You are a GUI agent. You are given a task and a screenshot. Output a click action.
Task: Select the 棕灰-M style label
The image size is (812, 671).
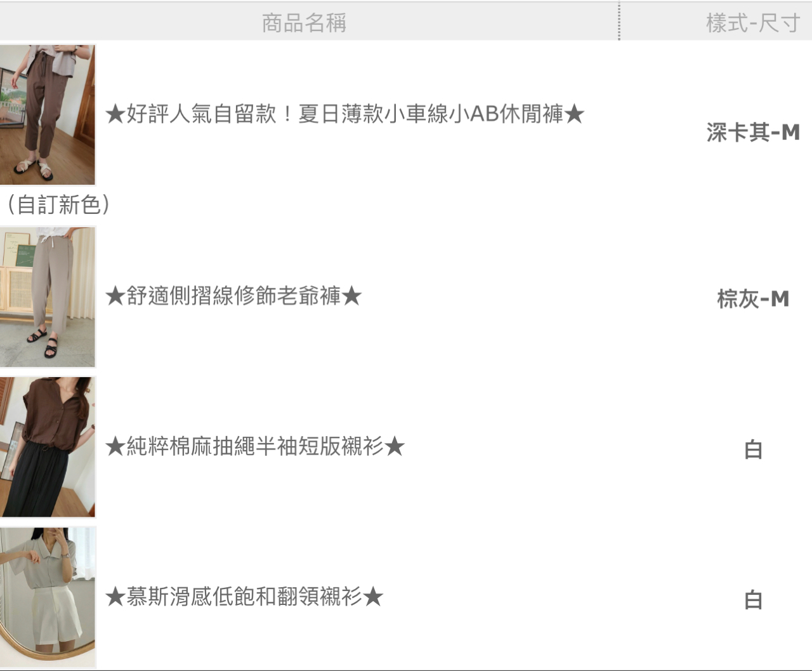[x=753, y=298]
